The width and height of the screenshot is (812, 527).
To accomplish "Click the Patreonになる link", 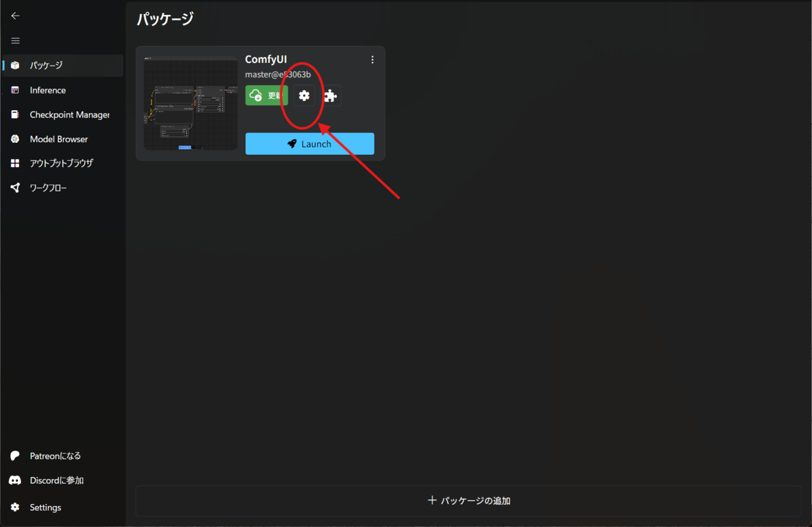I will pos(63,456).
